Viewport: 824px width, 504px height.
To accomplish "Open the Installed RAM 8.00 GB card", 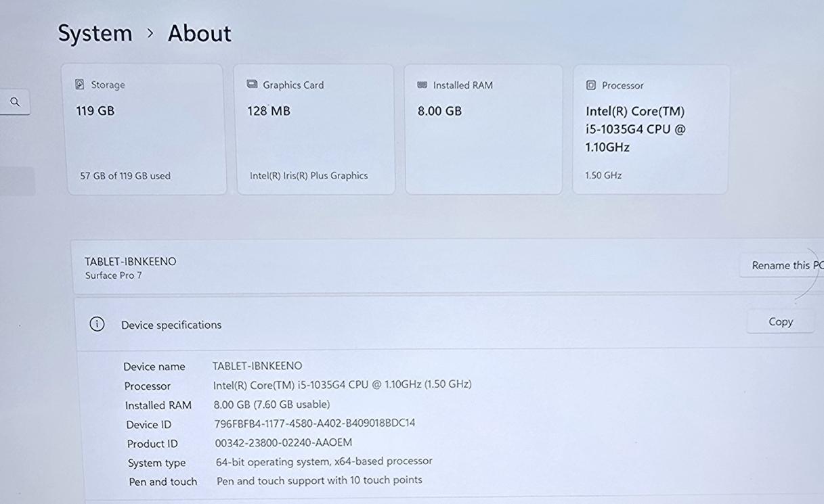I will (483, 129).
